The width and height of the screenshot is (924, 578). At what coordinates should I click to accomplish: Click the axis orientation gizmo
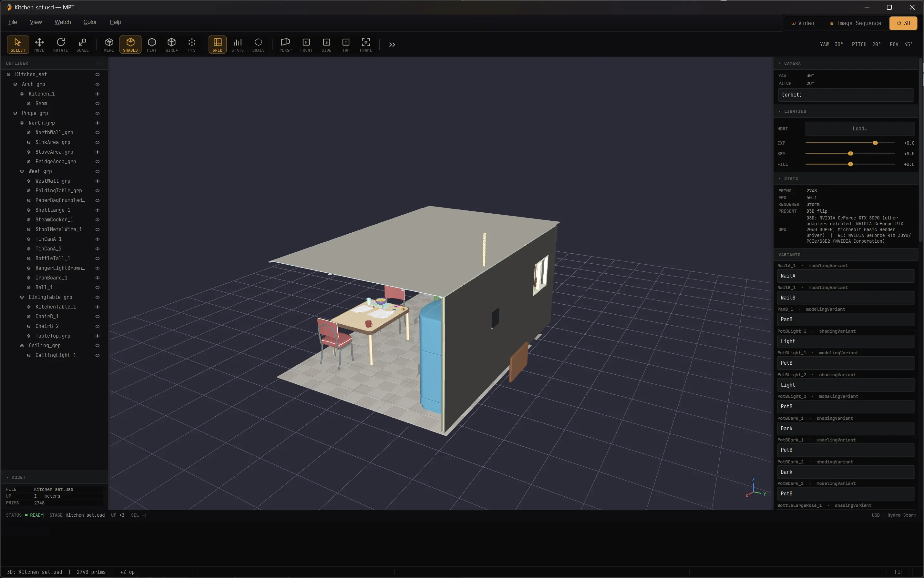pyautogui.click(x=756, y=488)
